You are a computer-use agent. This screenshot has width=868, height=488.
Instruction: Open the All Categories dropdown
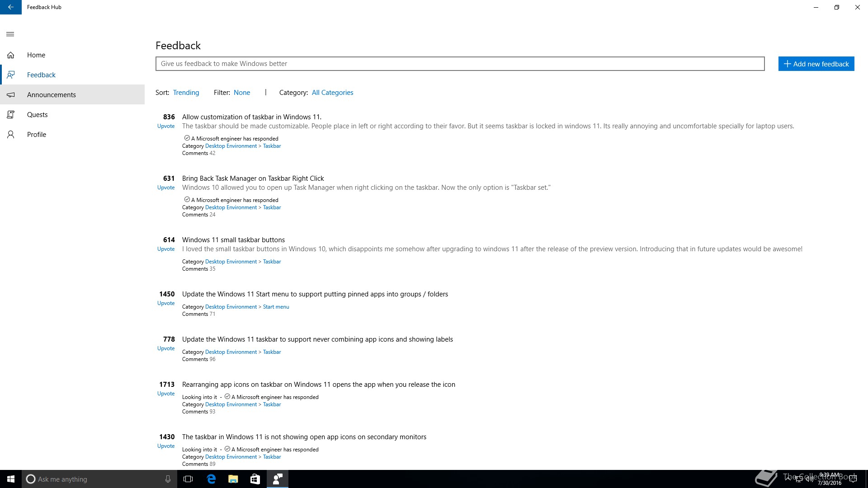pyautogui.click(x=333, y=93)
